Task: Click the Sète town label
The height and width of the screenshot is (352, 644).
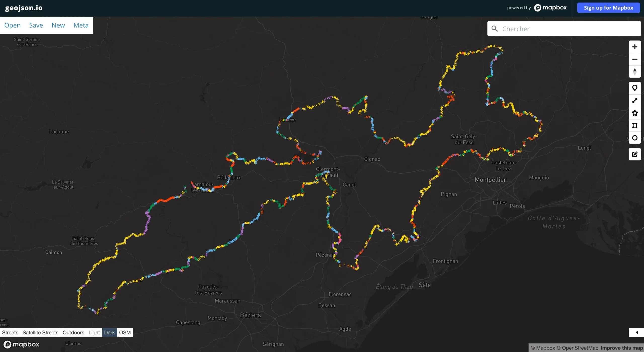Action: click(x=425, y=285)
